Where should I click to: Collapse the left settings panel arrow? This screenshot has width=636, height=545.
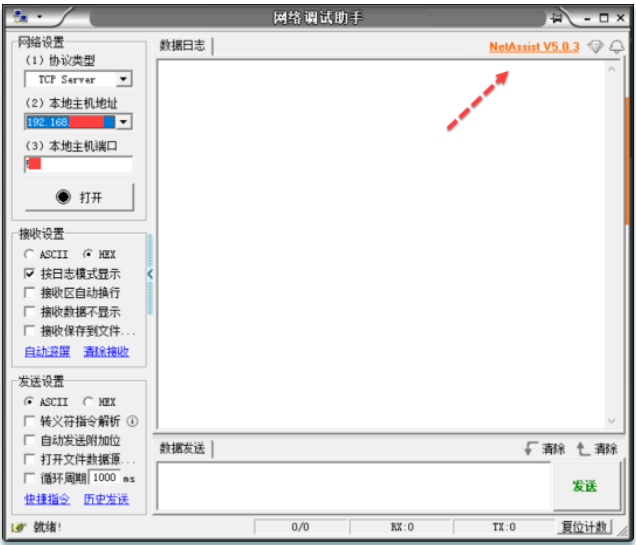pyautogui.click(x=150, y=274)
